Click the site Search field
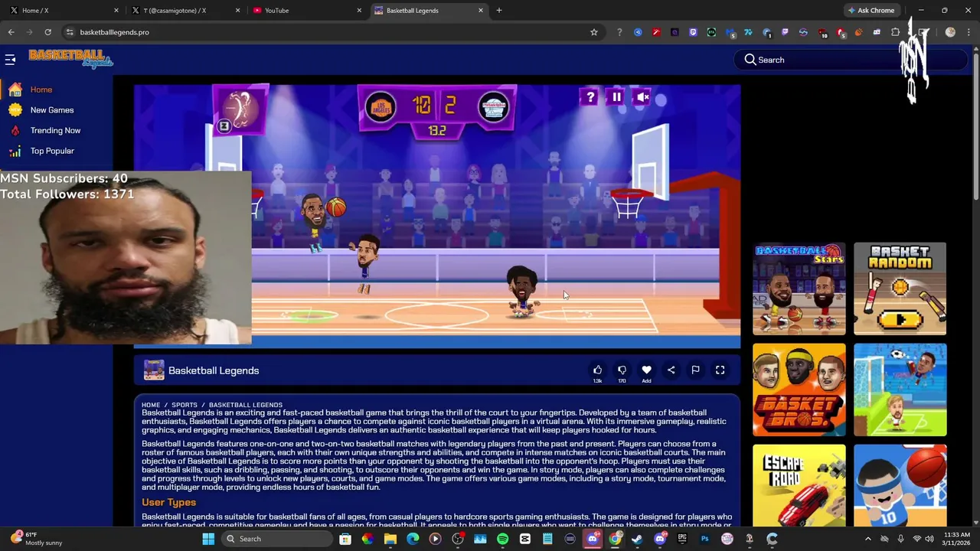This screenshot has width=980, height=551. (x=850, y=60)
